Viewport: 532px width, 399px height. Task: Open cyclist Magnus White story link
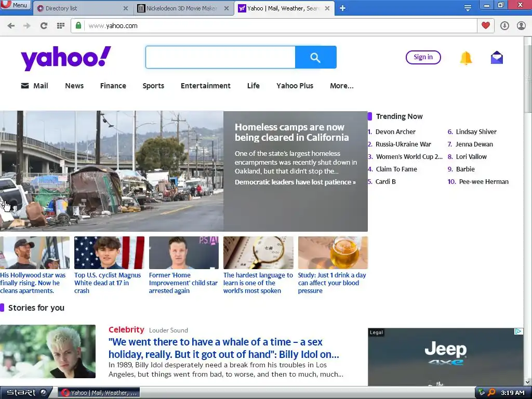pos(108,283)
